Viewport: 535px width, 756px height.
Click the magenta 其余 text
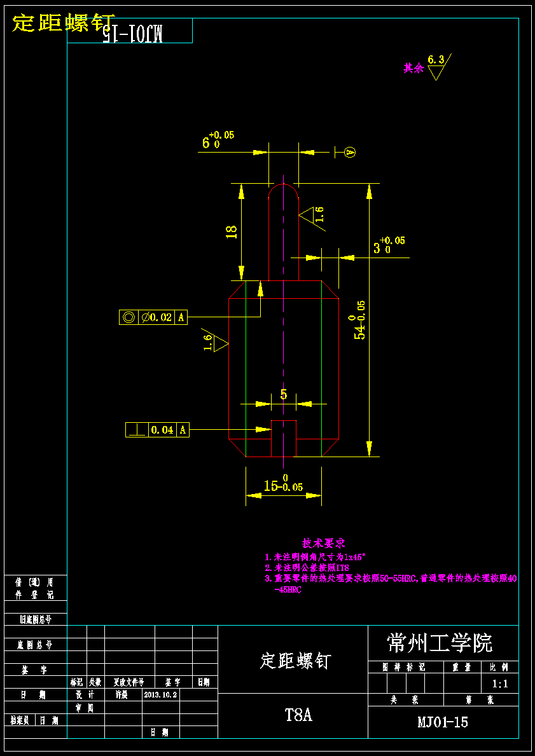point(413,69)
